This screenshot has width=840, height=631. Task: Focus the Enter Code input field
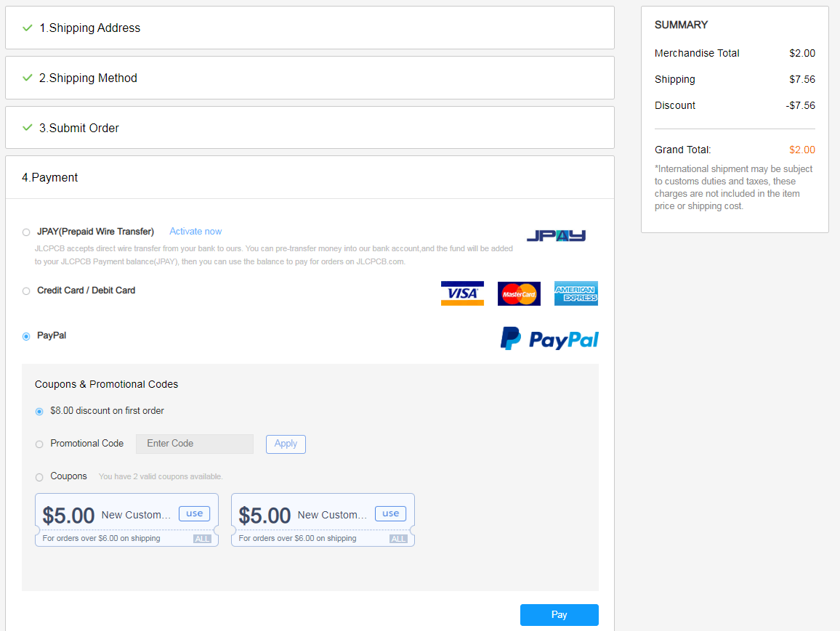coord(195,444)
